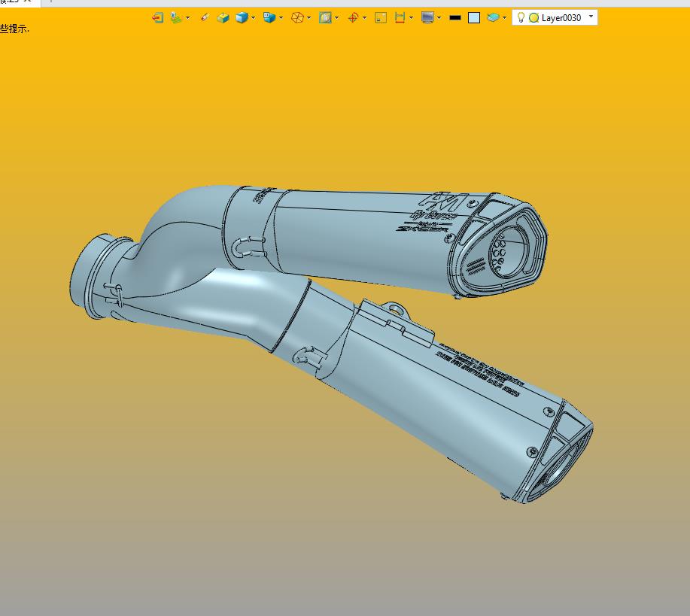
Task: Open the wireframe polyhedron dropdown arrow
Action: [309, 18]
